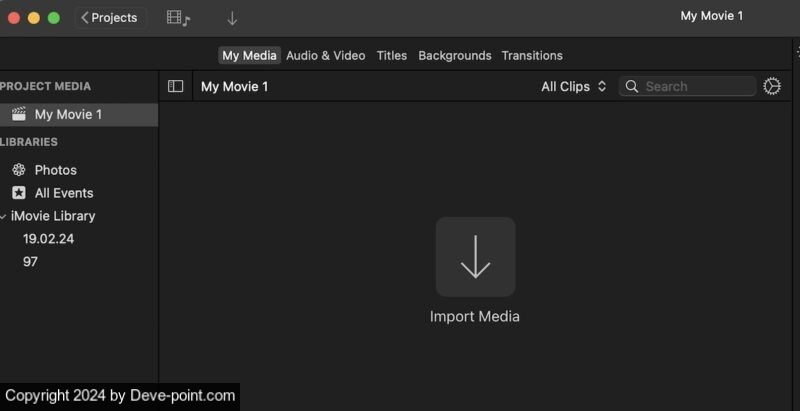800x411 pixels.
Task: Select the 97 event in library
Action: [x=30, y=262]
